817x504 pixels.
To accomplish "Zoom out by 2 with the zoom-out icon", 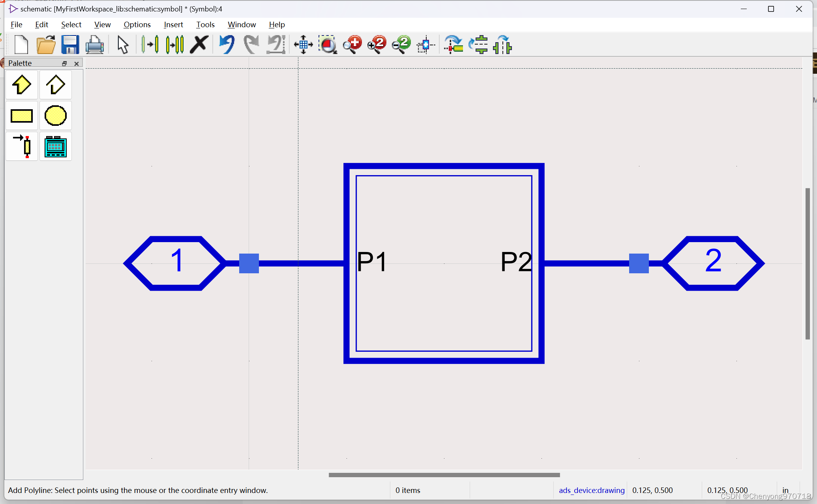I will tap(401, 45).
